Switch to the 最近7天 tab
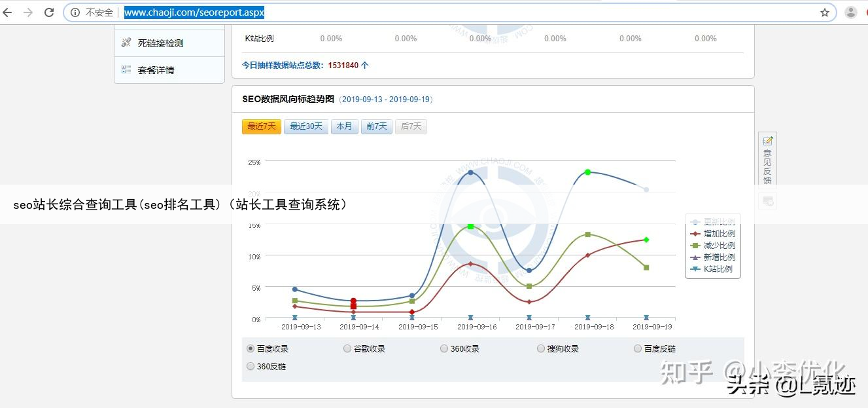The width and height of the screenshot is (868, 408). 261,126
